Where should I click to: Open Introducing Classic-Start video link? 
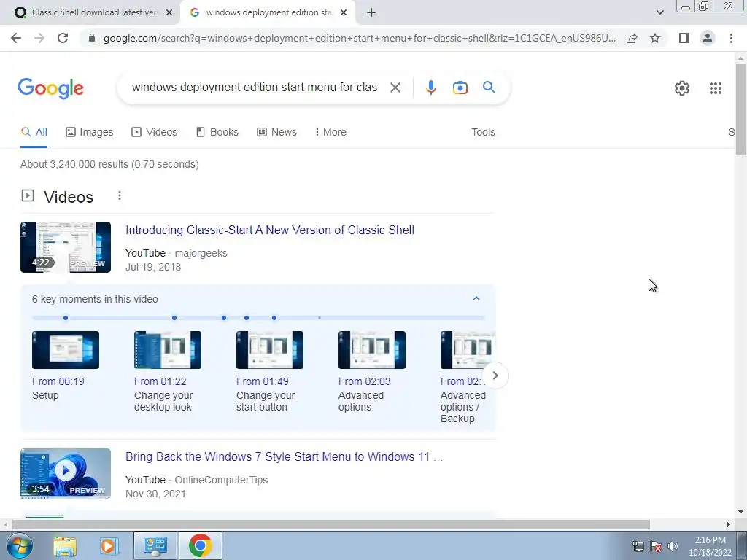(x=270, y=230)
